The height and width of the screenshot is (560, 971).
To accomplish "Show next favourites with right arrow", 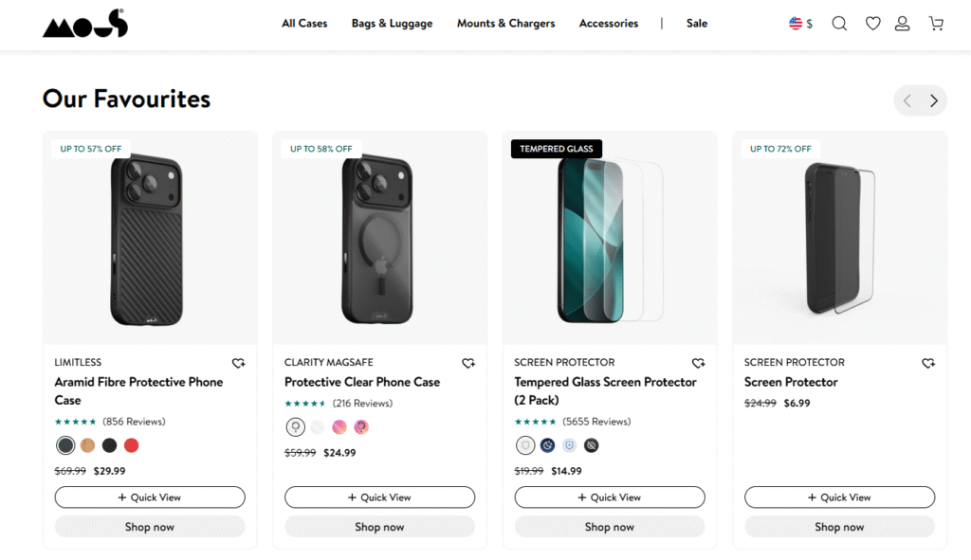I will coord(934,100).
